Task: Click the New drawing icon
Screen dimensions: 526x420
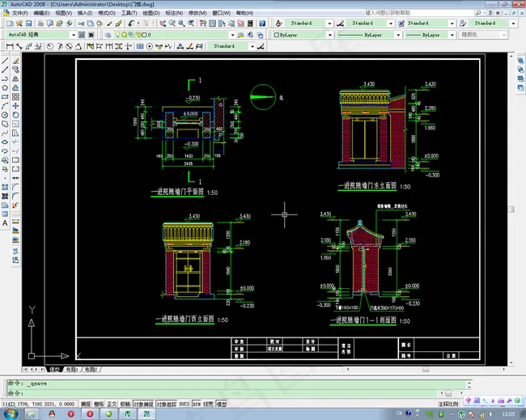Action: (x=10, y=23)
